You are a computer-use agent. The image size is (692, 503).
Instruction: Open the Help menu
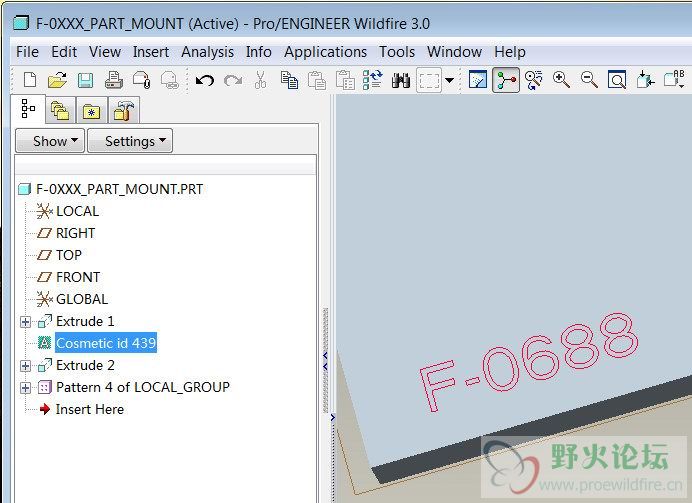coord(510,52)
